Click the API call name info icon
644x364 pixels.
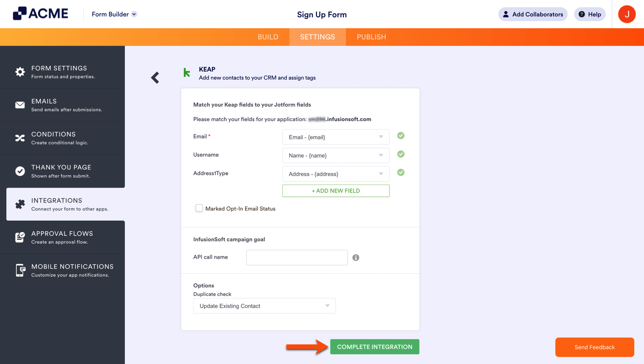click(356, 257)
